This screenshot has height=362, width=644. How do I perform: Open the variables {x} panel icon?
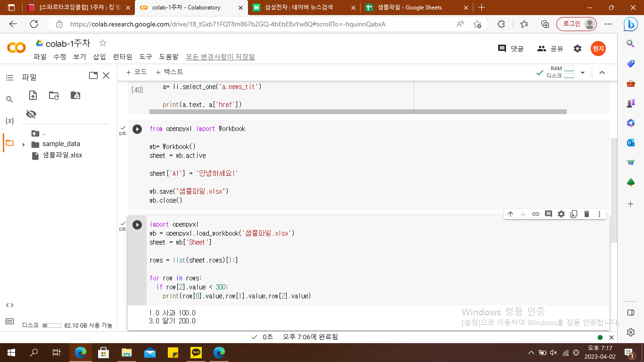[x=9, y=121]
